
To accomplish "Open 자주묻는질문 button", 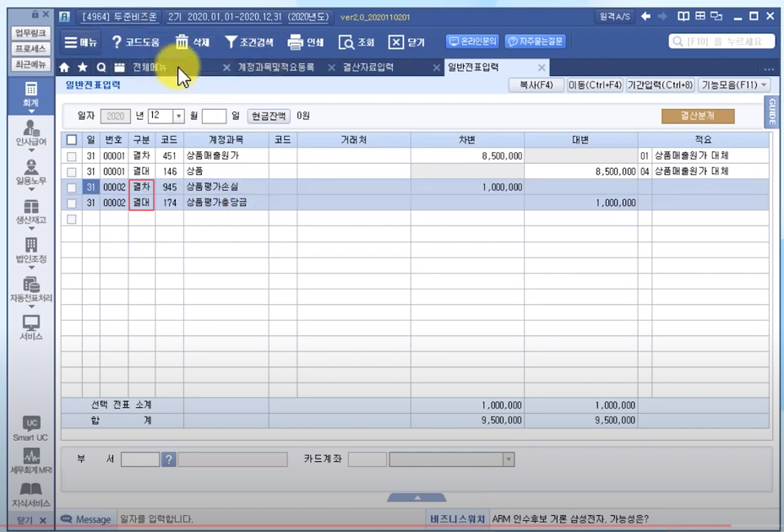I will pyautogui.click(x=535, y=41).
